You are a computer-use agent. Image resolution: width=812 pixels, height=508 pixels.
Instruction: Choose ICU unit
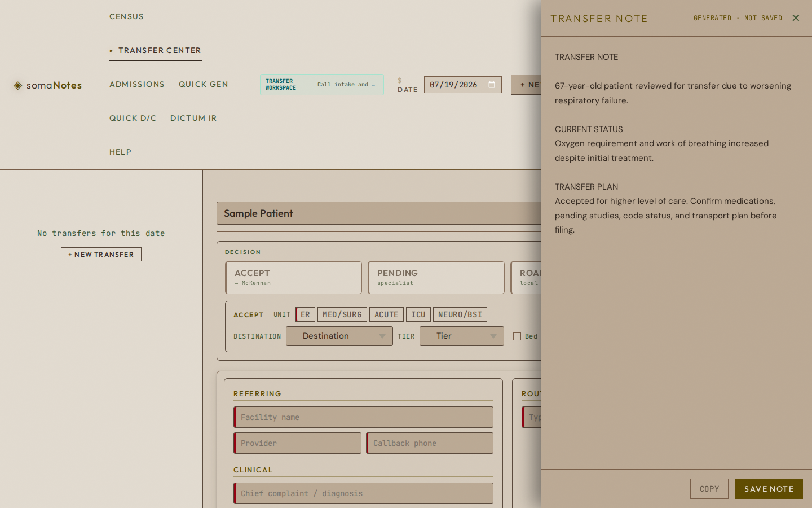[x=418, y=314]
